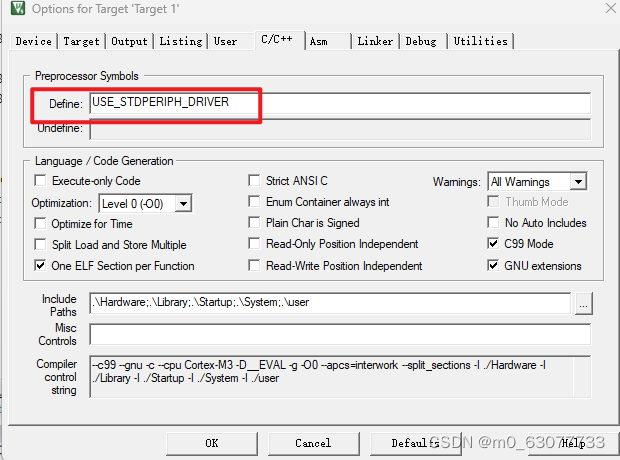Switch to the Listing tab

click(181, 41)
